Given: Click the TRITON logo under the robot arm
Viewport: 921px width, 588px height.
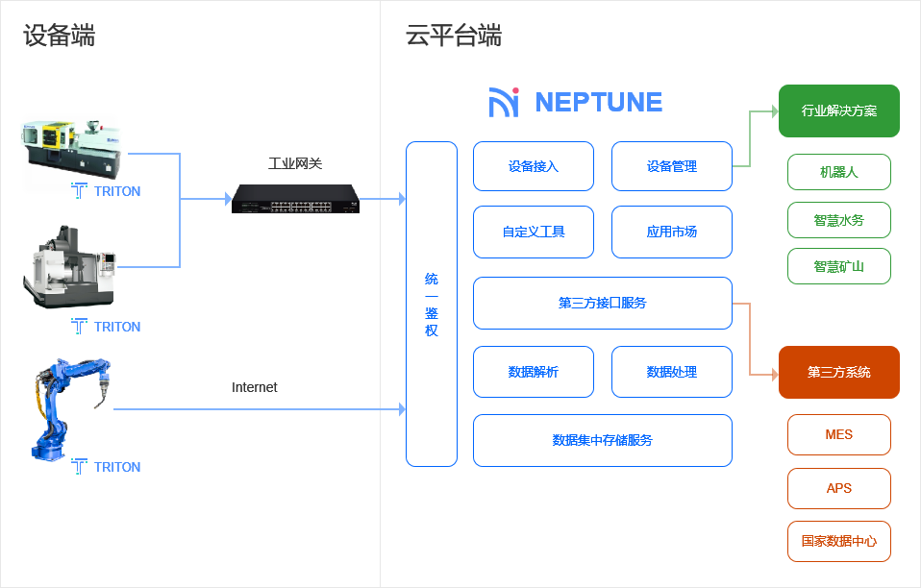Looking at the screenshot, I should (x=106, y=467).
